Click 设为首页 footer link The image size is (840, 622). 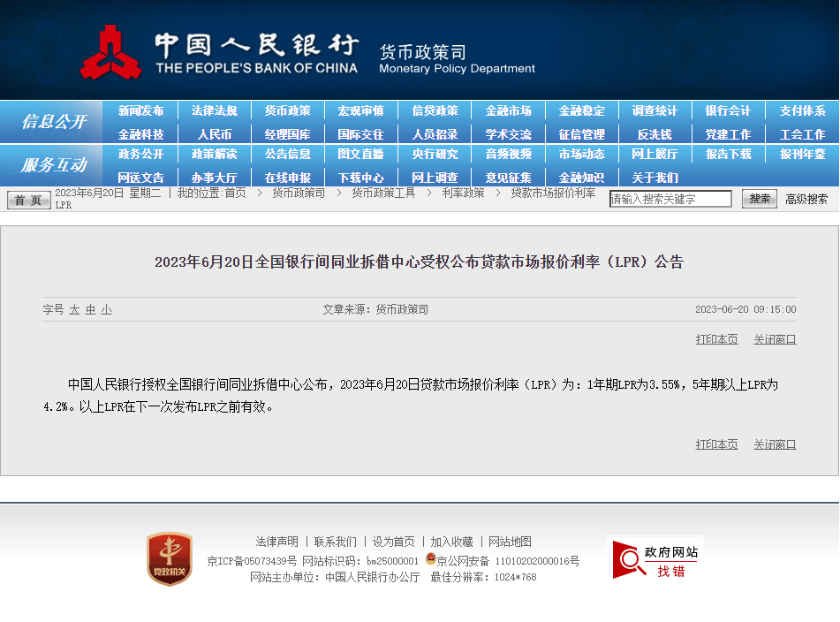click(x=394, y=542)
